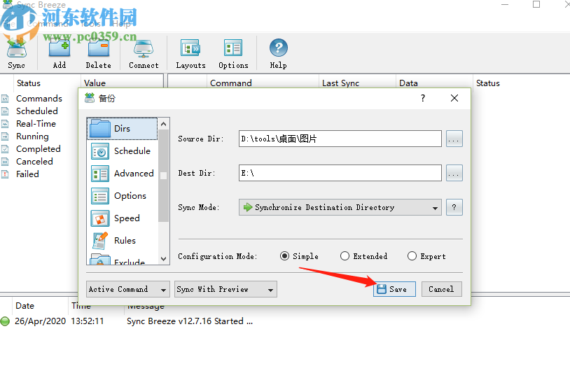Image resolution: width=570 pixels, height=392 pixels.
Task: Open the Options page in dialog sidebar
Action: click(x=123, y=196)
